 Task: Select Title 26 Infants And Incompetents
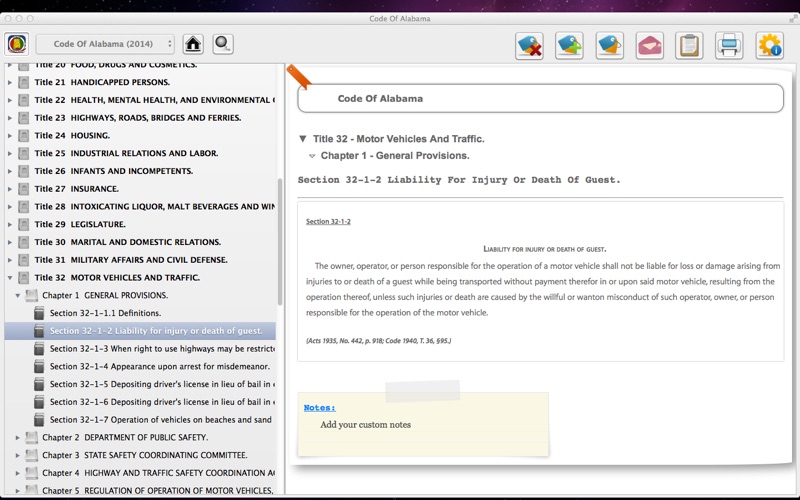140,171
